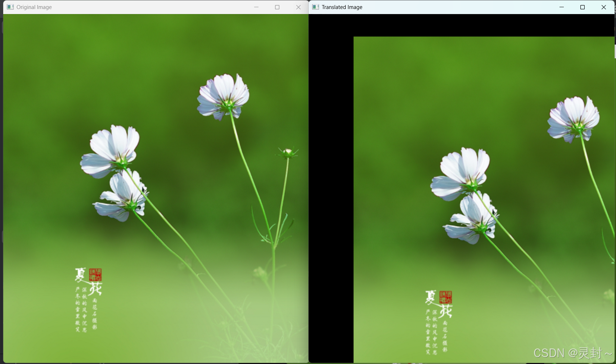Click the Original Image title text
The image size is (616, 364).
point(34,7)
